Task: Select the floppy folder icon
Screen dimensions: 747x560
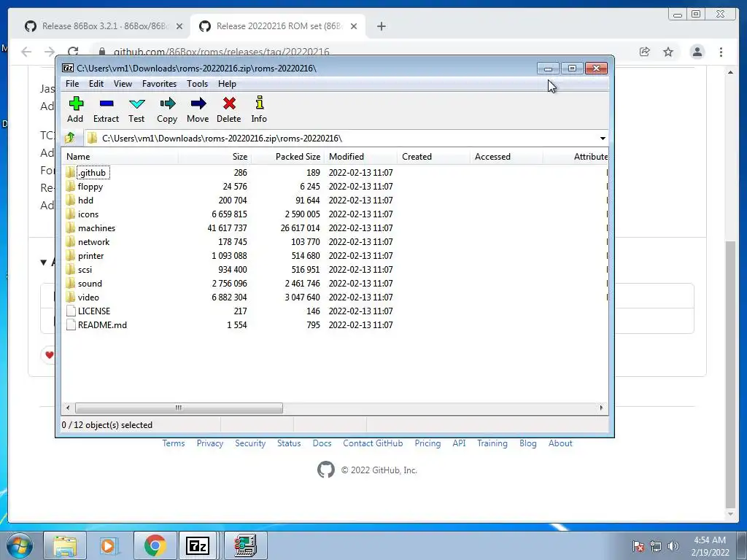Action: [x=71, y=186]
